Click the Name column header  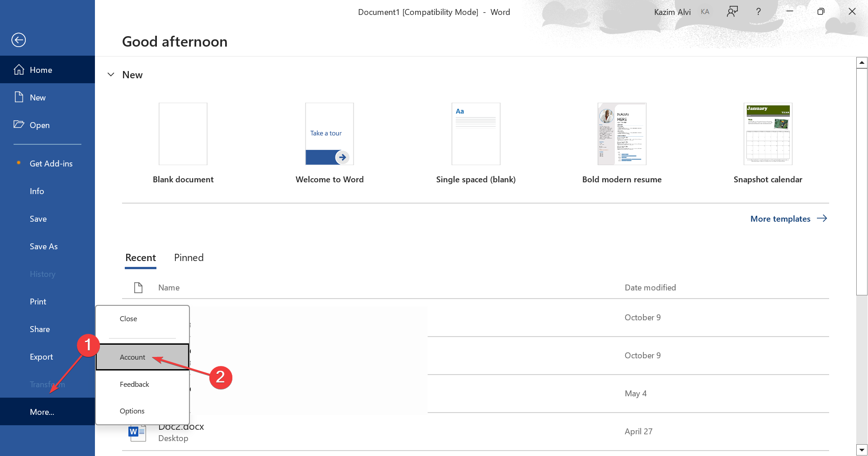click(169, 288)
